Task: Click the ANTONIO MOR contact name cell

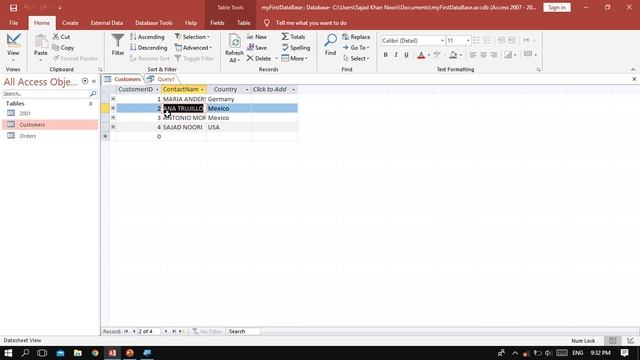Action: tap(184, 118)
